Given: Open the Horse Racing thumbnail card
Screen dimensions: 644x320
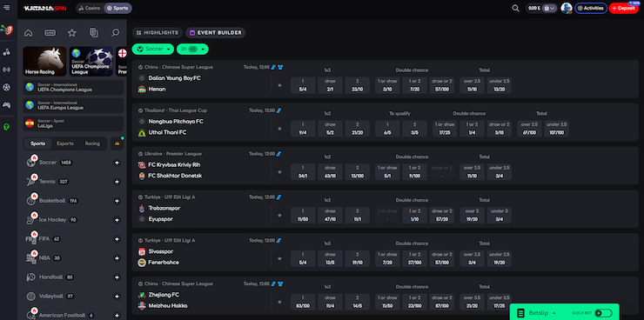Looking at the screenshot, I should pos(44,62).
